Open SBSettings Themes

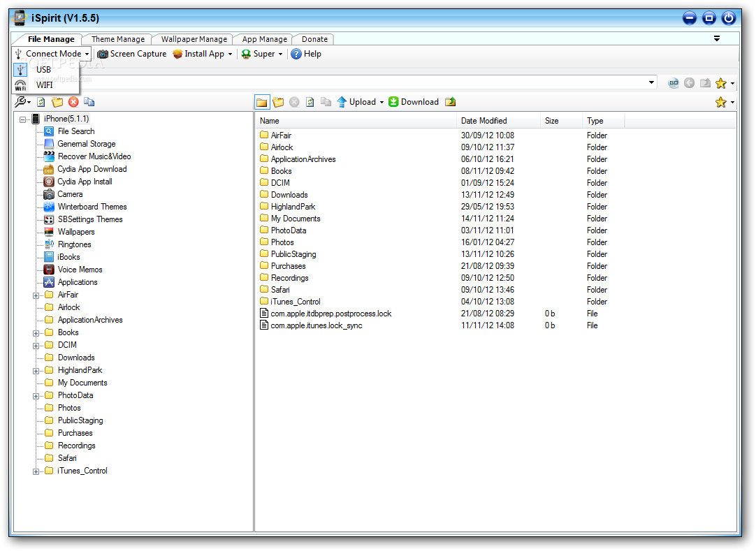pyautogui.click(x=90, y=219)
